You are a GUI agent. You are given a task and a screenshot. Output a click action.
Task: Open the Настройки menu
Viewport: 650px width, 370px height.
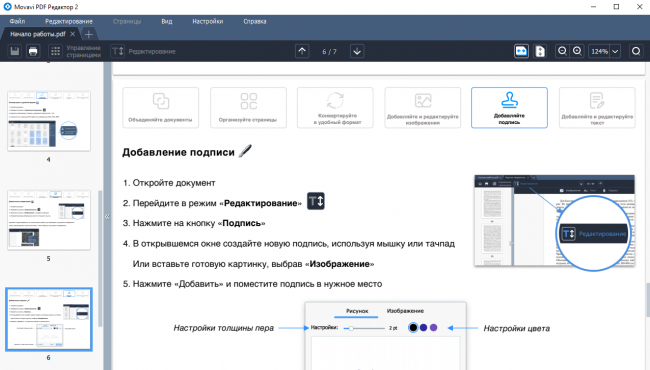[x=208, y=21]
